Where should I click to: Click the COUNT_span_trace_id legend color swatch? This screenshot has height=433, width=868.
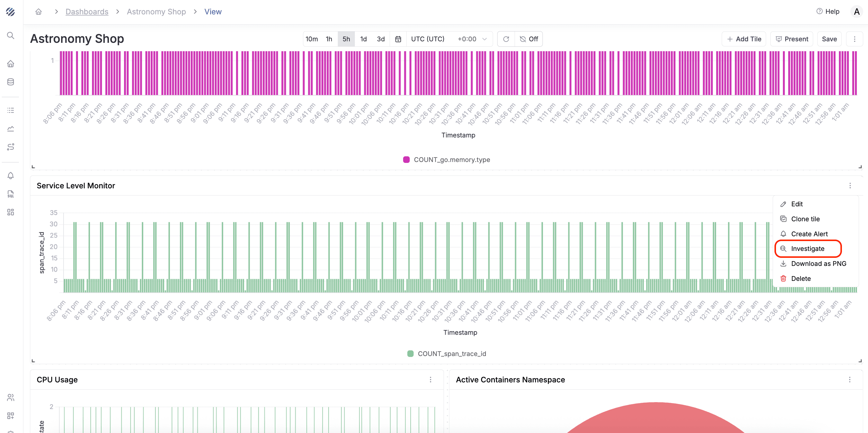coord(410,354)
